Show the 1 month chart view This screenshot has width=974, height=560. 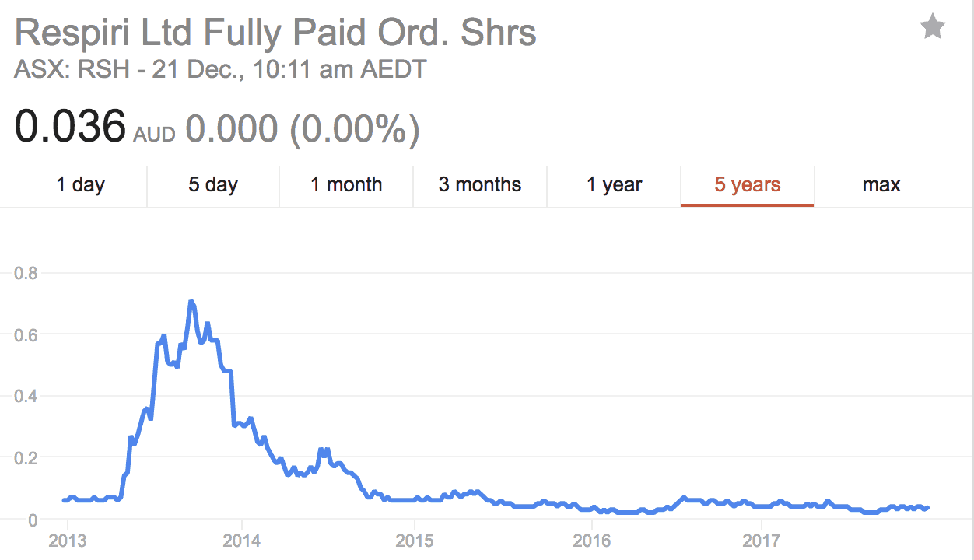tap(346, 185)
